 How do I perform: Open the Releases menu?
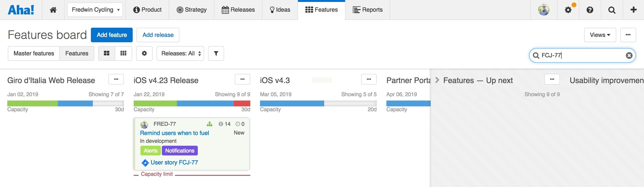(x=238, y=10)
